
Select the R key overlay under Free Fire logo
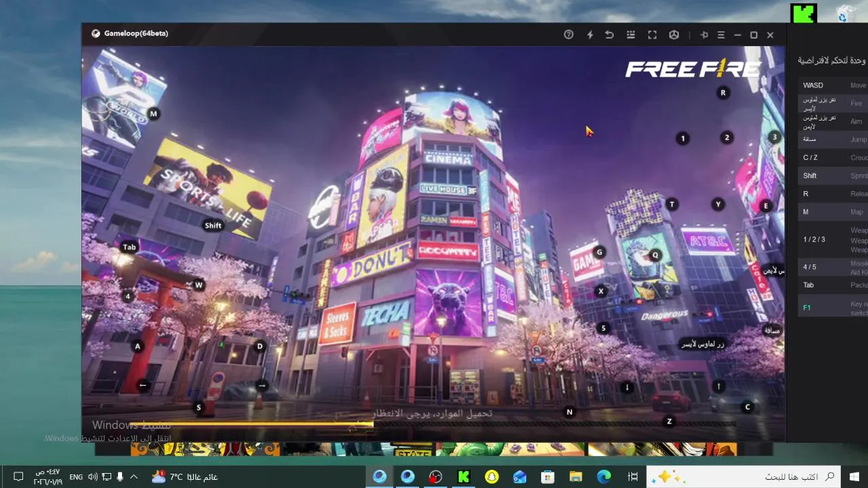(723, 93)
